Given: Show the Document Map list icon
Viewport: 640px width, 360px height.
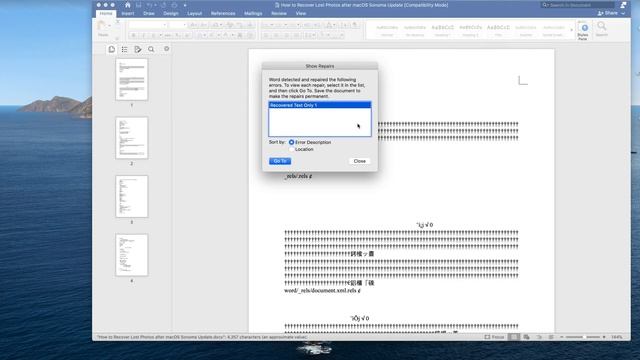Looking at the screenshot, I should (124, 49).
